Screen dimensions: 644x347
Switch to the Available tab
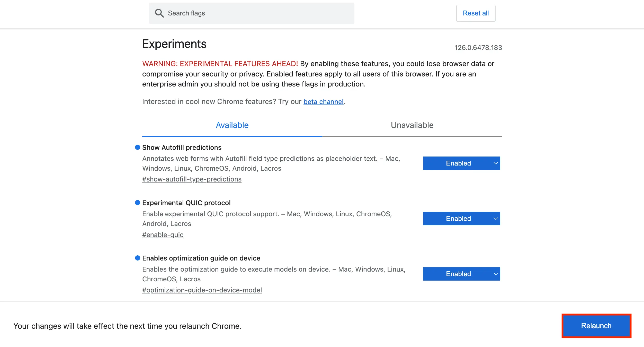point(232,125)
